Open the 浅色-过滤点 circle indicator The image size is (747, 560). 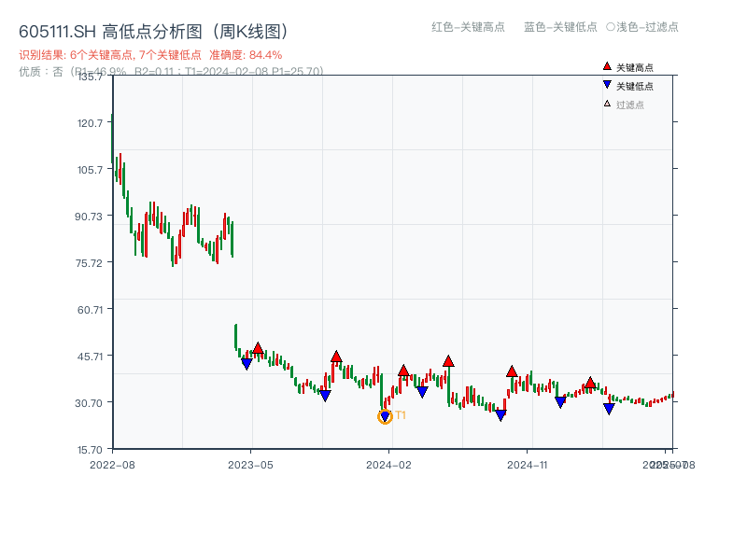[612, 28]
